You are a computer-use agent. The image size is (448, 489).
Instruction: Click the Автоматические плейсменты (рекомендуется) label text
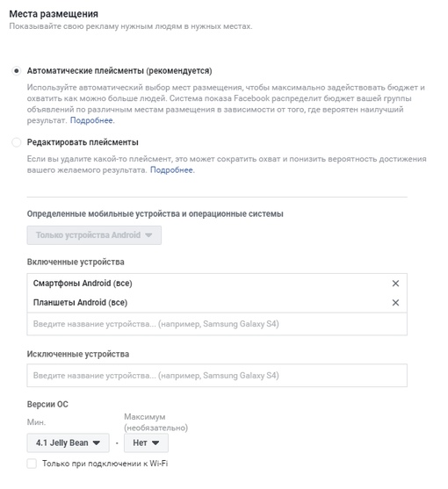[x=119, y=71]
